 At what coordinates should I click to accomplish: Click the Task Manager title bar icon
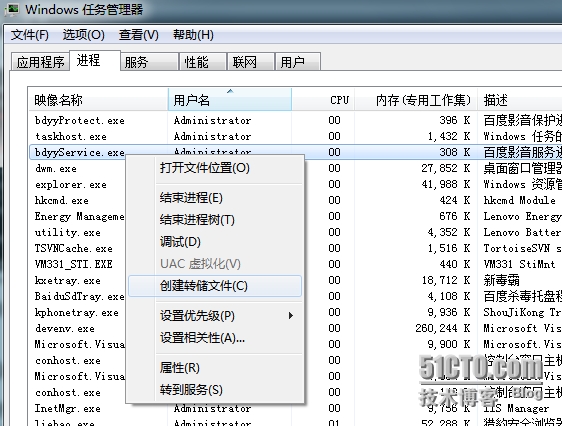coord(12,10)
